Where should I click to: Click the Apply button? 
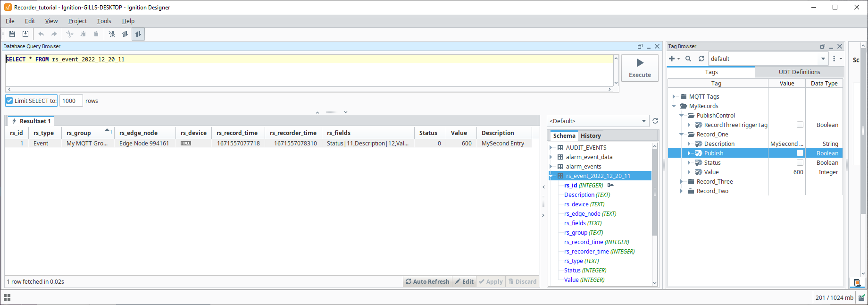pyautogui.click(x=491, y=281)
